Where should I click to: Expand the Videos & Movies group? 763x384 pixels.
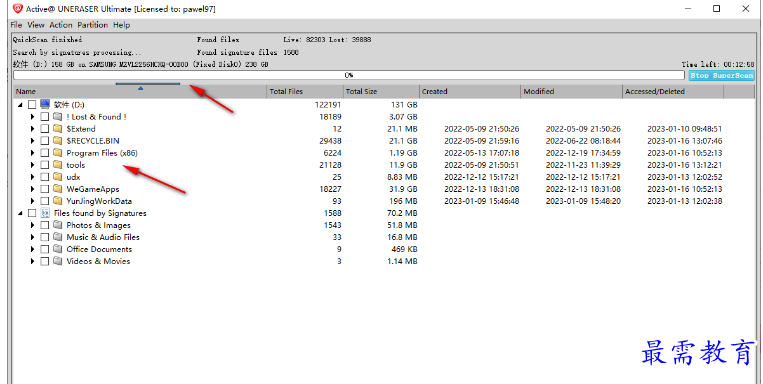pos(33,261)
